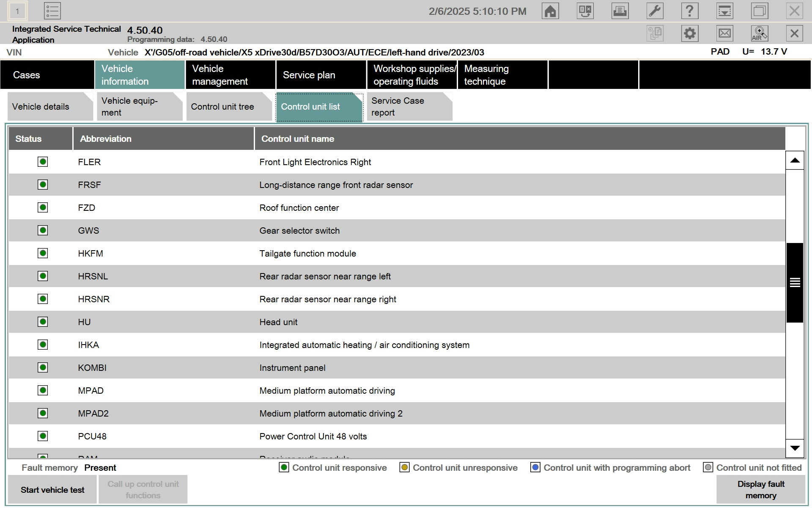Click the AIR search magnifier icon
Image resolution: width=812 pixels, height=508 pixels.
pos(759,33)
